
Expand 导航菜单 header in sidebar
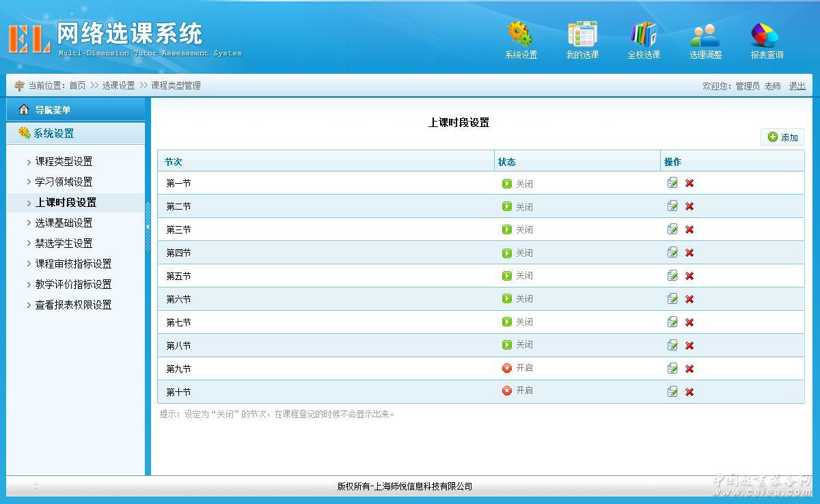(53, 110)
